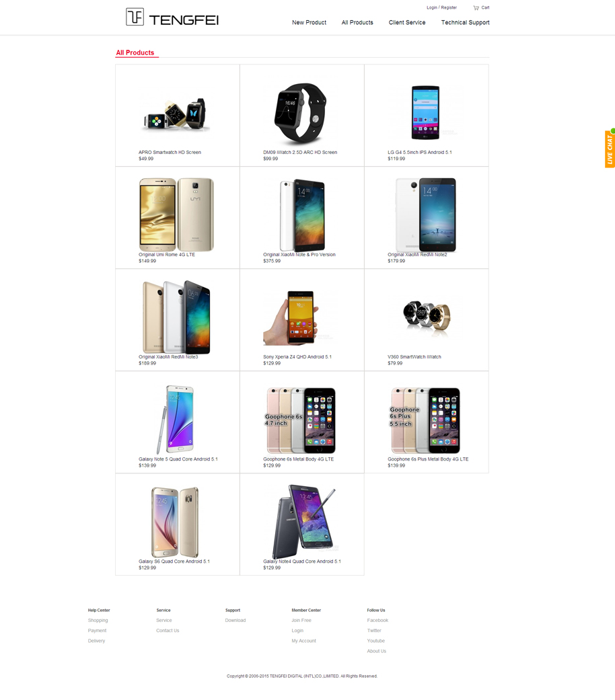The height and width of the screenshot is (700, 615).
Task: View the DM09 iWatch product thumbnail
Action: pos(301,113)
